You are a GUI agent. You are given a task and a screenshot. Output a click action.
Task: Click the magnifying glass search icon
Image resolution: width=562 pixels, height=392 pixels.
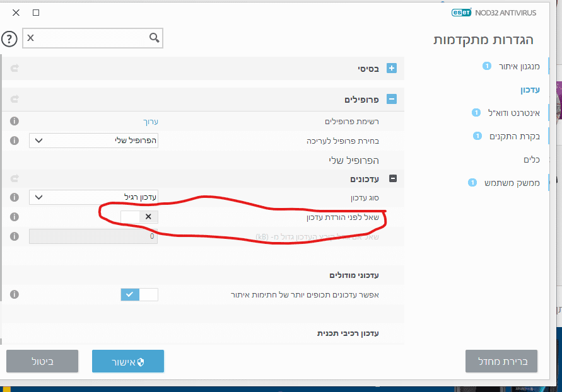pos(154,38)
